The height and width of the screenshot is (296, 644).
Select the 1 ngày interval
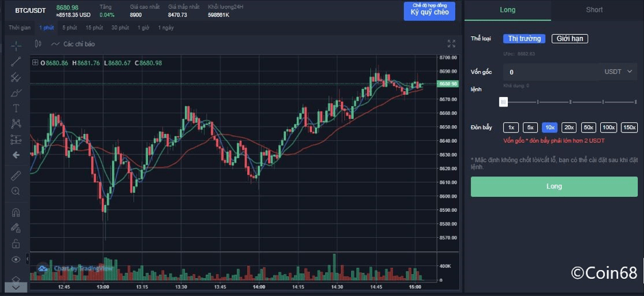point(166,27)
